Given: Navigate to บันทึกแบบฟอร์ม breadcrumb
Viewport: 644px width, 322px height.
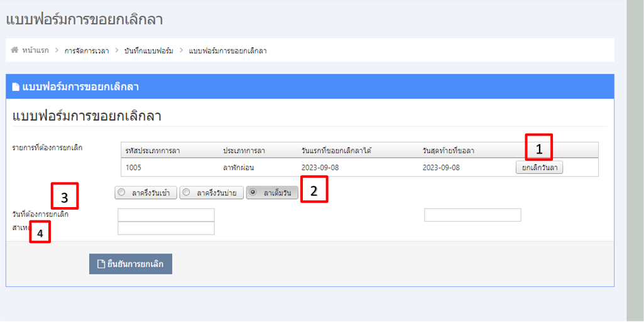Looking at the screenshot, I should coord(149,50).
